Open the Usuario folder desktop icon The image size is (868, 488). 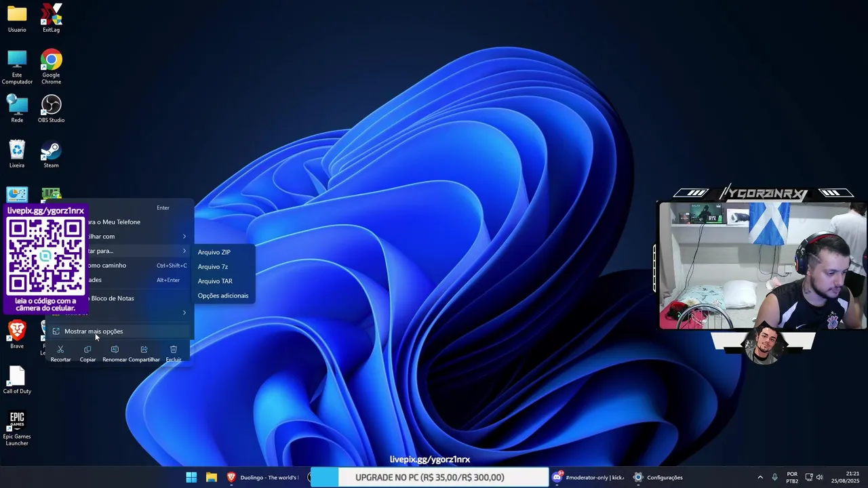click(x=17, y=19)
